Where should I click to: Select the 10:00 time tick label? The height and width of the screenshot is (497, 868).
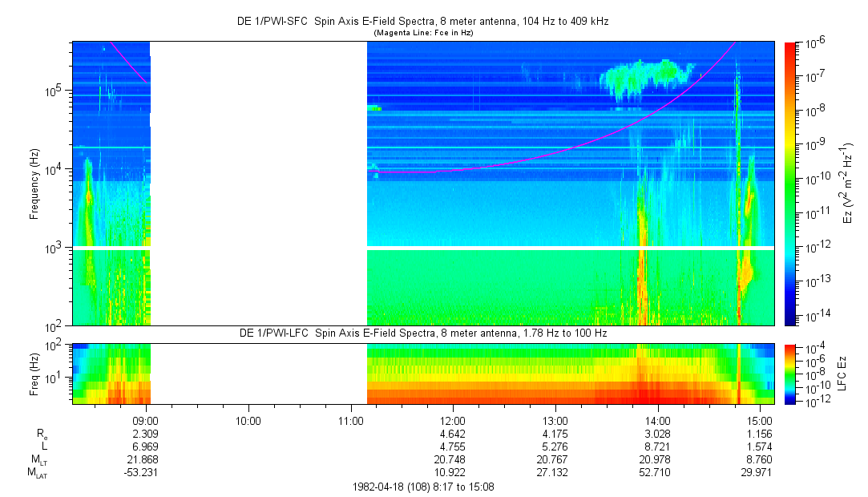(x=248, y=419)
